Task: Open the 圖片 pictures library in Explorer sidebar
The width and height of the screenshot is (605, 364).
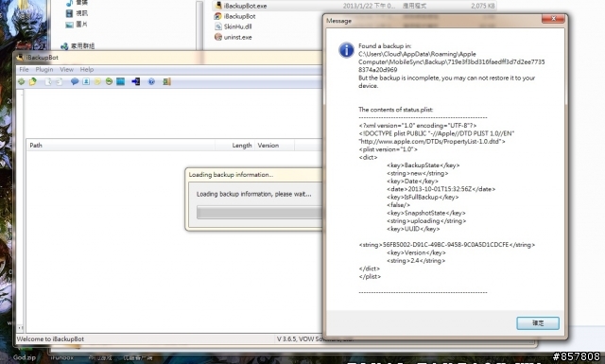Action: (x=77, y=25)
